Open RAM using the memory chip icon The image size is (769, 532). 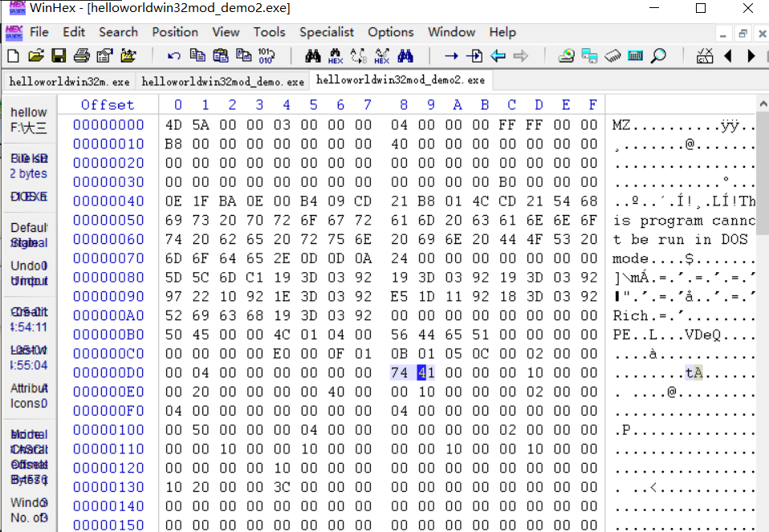click(612, 56)
